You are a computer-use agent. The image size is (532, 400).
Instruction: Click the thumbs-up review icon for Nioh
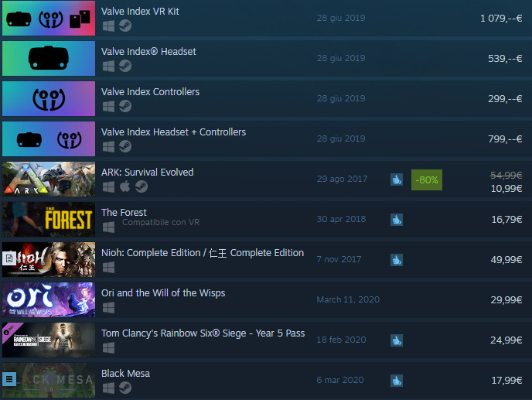pyautogui.click(x=396, y=260)
